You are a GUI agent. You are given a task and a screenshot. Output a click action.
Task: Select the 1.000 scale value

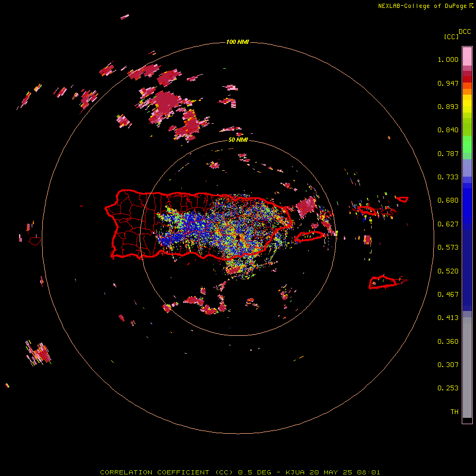click(x=448, y=59)
